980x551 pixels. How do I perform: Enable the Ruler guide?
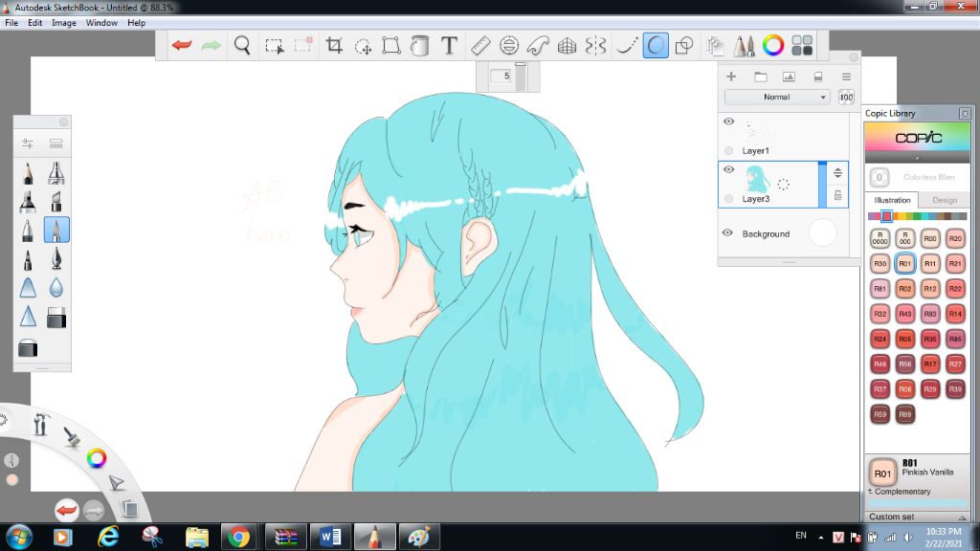[x=480, y=45]
